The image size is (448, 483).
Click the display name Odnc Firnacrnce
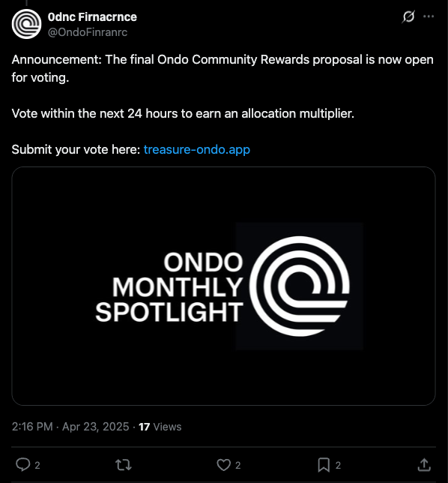point(92,17)
